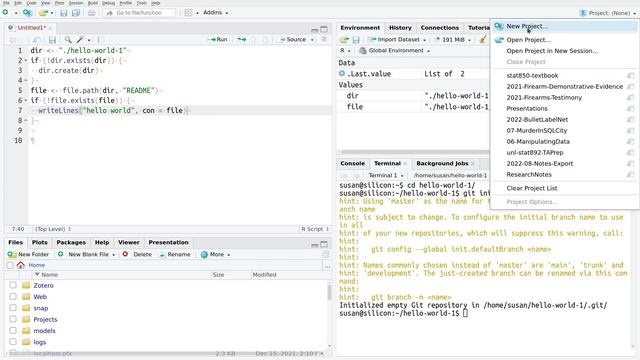The width and height of the screenshot is (640, 360).
Task: Click the Delete button in the Files pane
Action: (138, 254)
